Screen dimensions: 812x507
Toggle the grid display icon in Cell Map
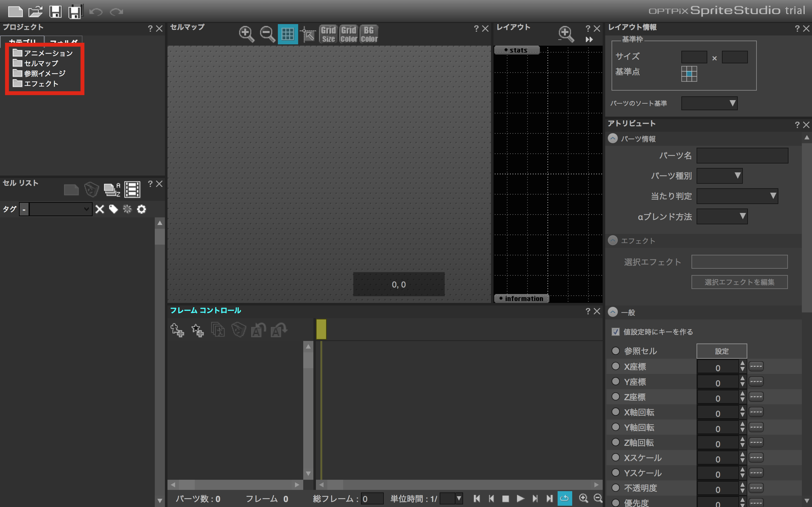pyautogui.click(x=288, y=34)
